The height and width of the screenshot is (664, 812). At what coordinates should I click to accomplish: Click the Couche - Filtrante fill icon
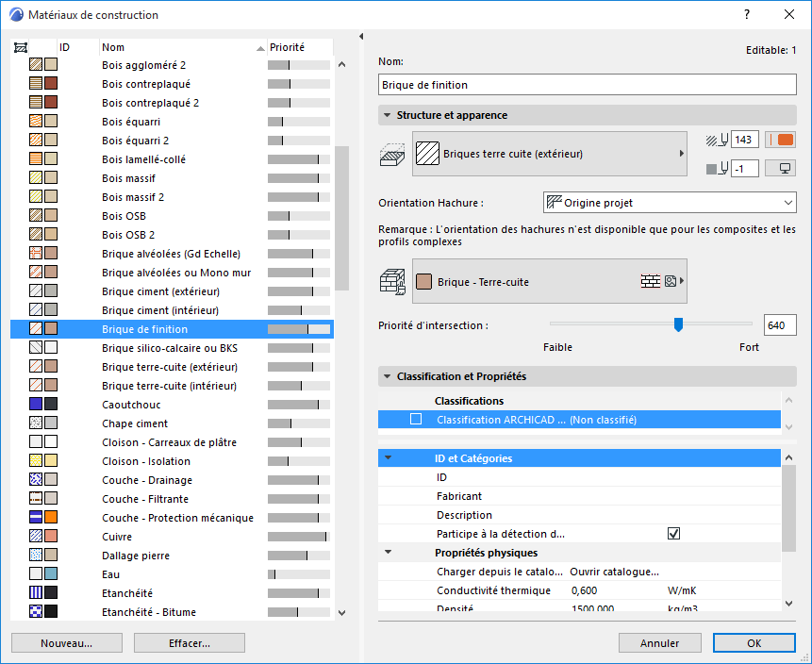[x=36, y=498]
